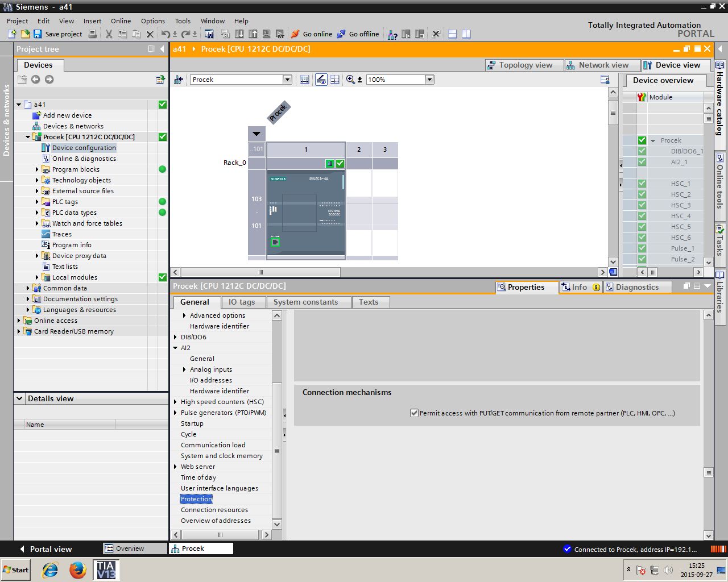Image resolution: width=728 pixels, height=582 pixels.
Task: Toggle the show page break grid button
Action: coord(335,80)
